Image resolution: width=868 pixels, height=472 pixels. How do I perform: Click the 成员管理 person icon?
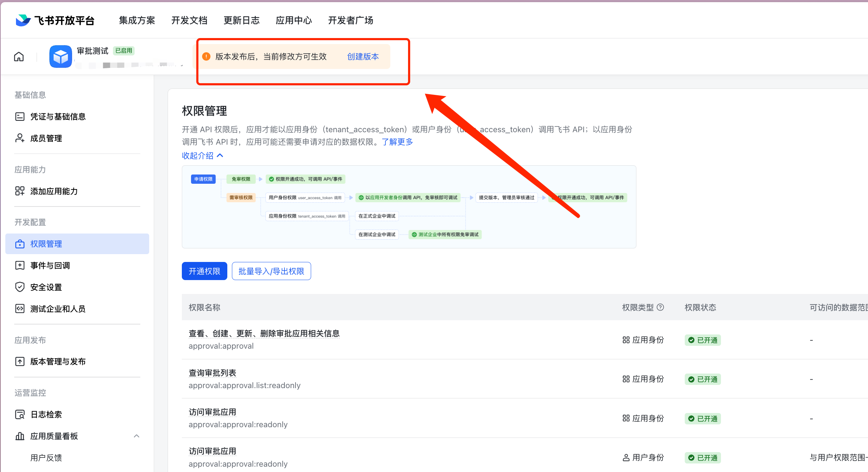20,138
